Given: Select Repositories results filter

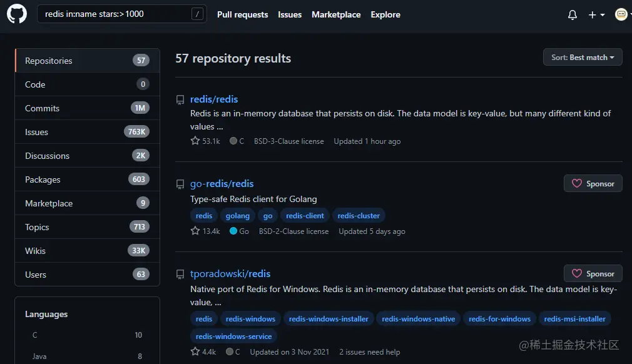Looking at the screenshot, I should (x=88, y=61).
